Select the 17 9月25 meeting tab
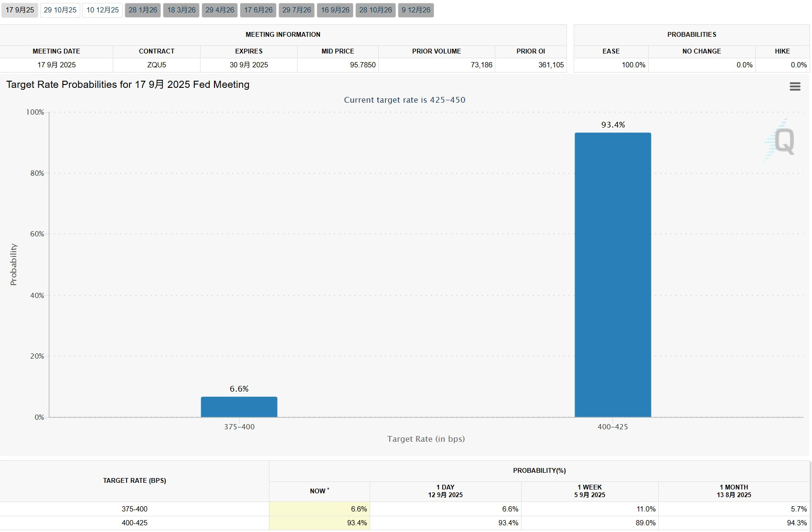The image size is (812, 532). (20, 10)
